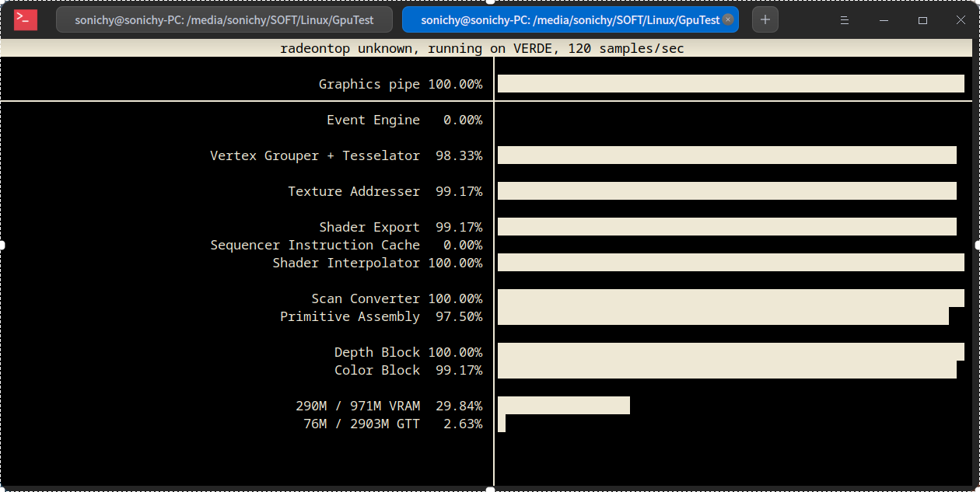This screenshot has height=492, width=980.
Task: Click the Event Engine 0.00% label
Action: 404,120
